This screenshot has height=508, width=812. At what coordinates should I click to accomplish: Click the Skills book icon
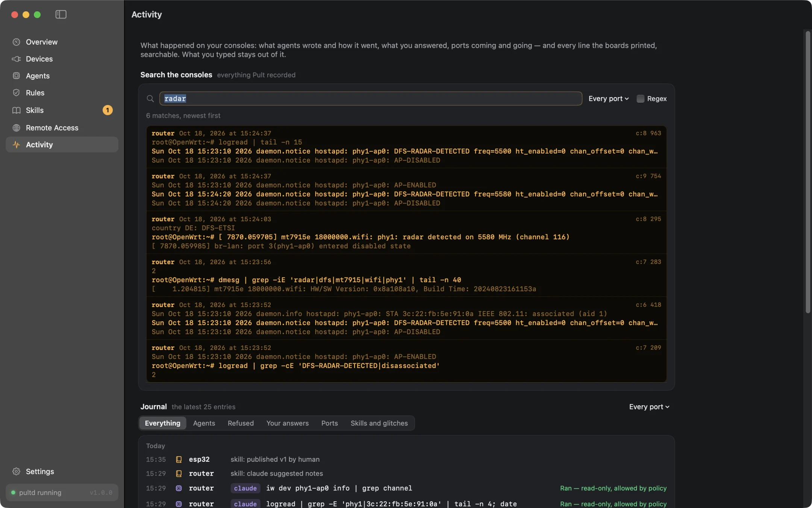pyautogui.click(x=16, y=110)
